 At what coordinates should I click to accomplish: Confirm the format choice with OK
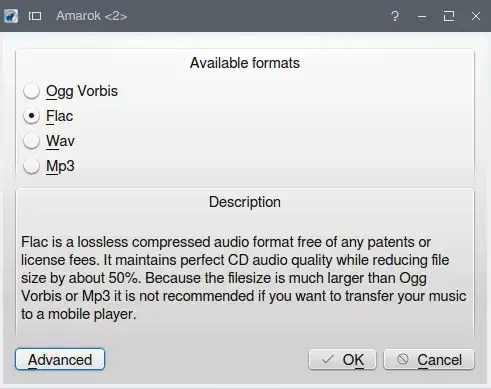pyautogui.click(x=342, y=359)
